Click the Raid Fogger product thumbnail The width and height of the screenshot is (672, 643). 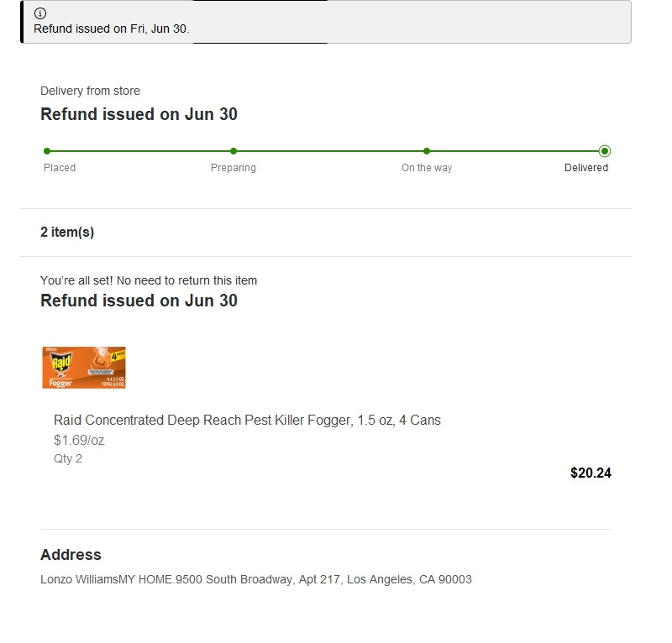click(x=84, y=368)
